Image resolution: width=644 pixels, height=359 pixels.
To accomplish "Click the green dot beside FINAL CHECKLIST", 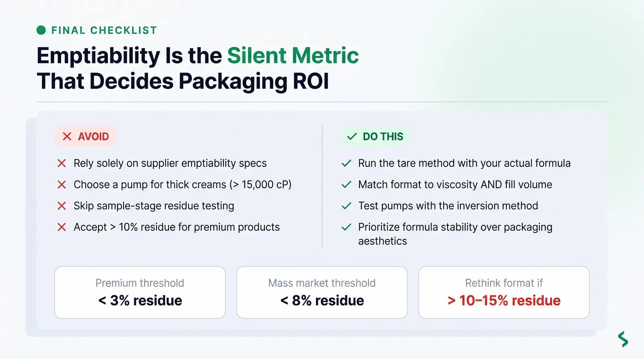I will [x=41, y=30].
